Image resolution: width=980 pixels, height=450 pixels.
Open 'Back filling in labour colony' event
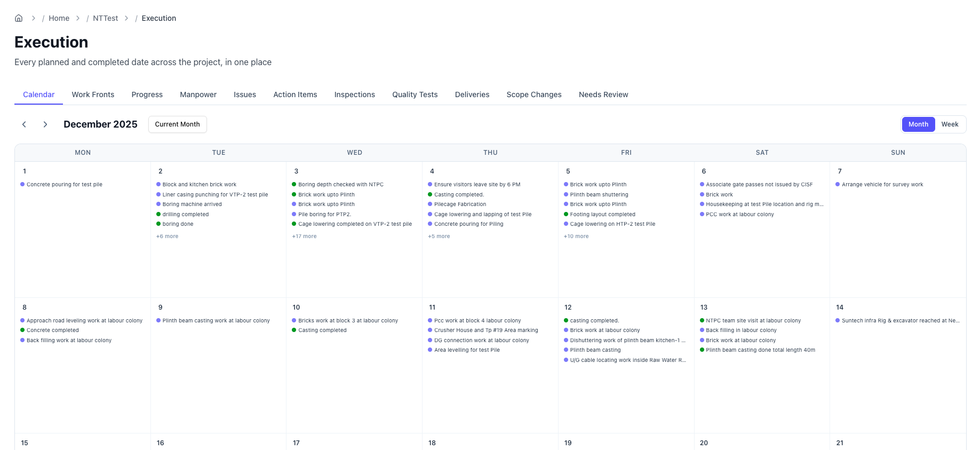pyautogui.click(x=738, y=330)
